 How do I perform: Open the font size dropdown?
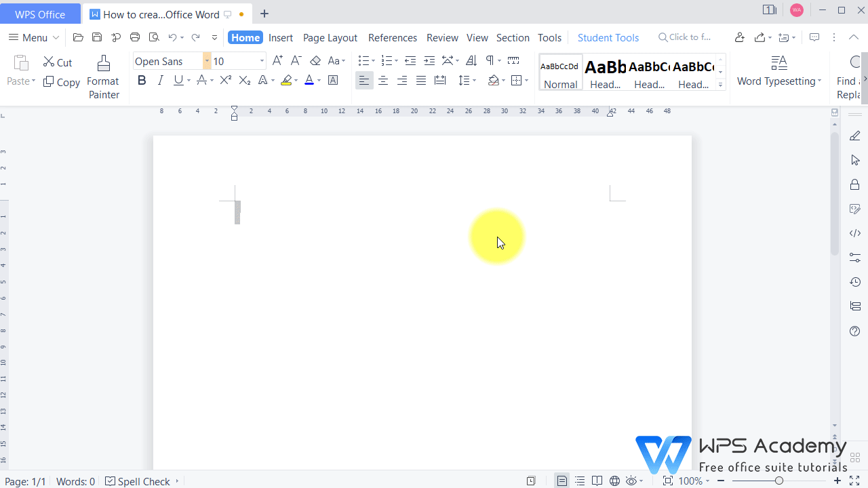pyautogui.click(x=261, y=60)
